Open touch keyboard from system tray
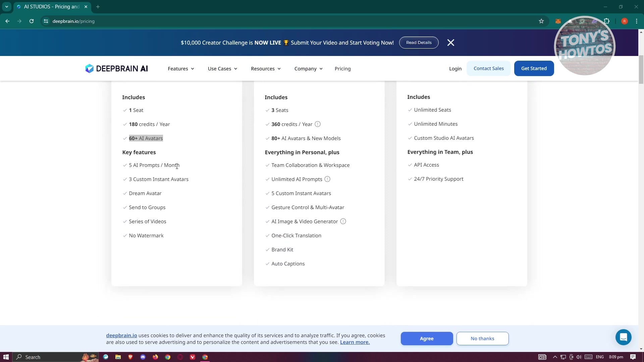644x362 pixels. click(588, 357)
